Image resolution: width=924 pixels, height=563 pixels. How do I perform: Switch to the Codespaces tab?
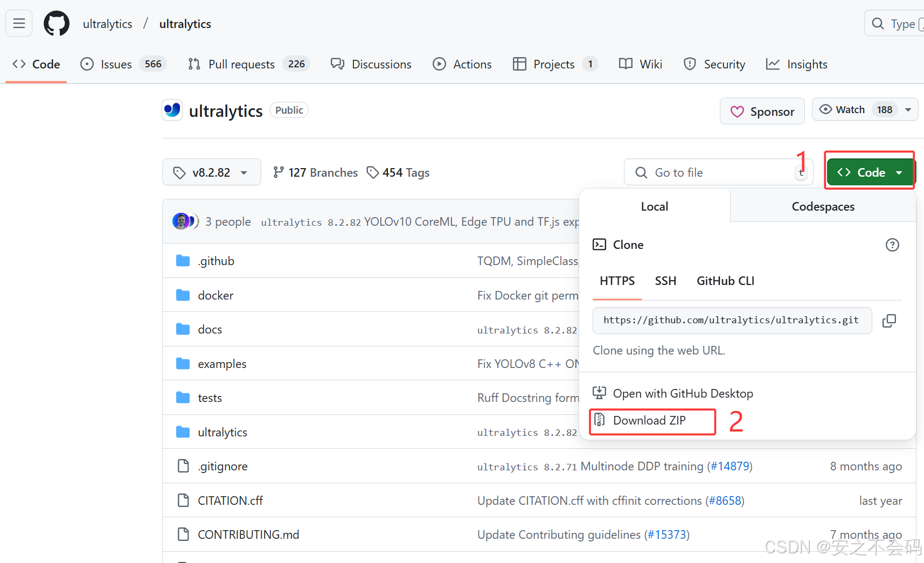click(x=823, y=206)
